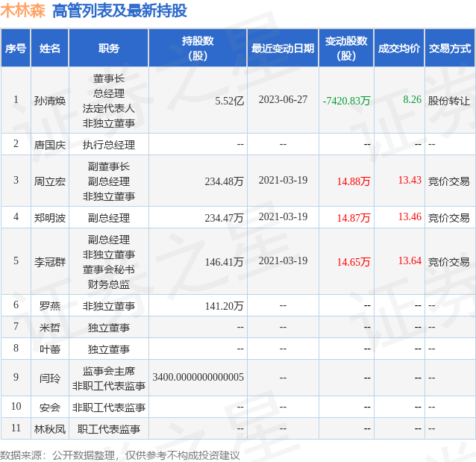Select the name 郑明波

coord(50,218)
